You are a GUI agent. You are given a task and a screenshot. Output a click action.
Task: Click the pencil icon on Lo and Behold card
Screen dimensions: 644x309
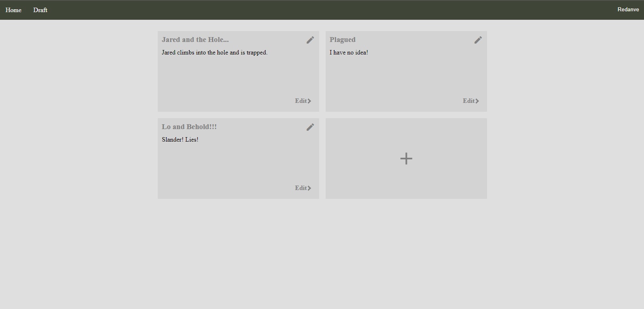310,127
